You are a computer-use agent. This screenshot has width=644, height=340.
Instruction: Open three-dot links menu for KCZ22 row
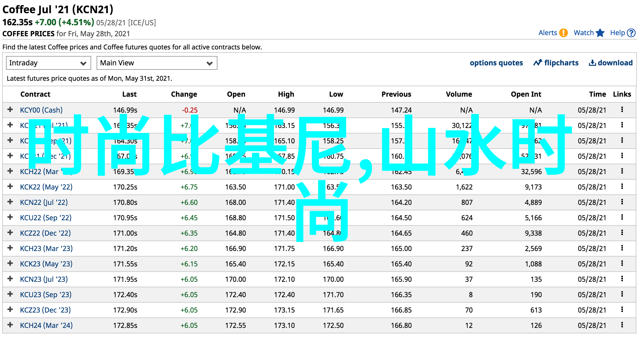tap(622, 233)
